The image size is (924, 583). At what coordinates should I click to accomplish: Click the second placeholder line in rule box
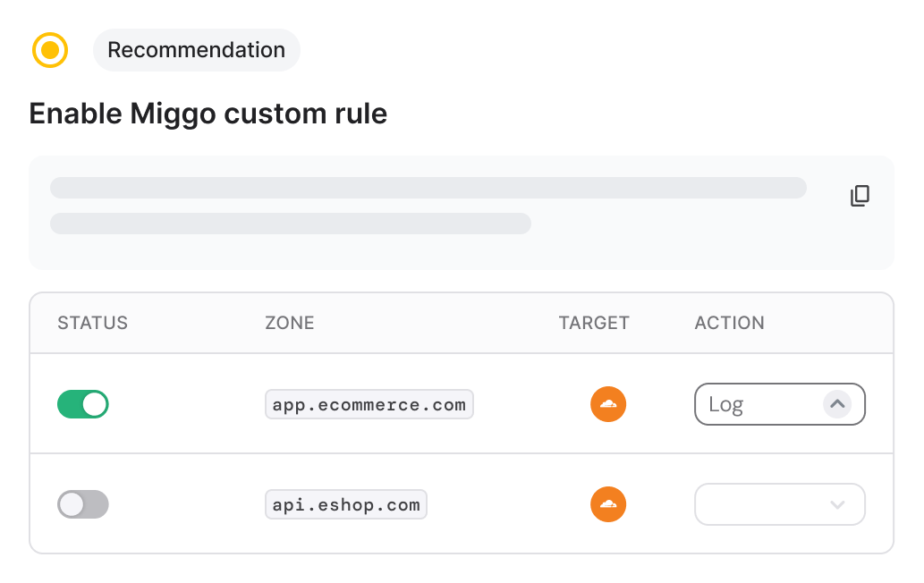[290, 223]
